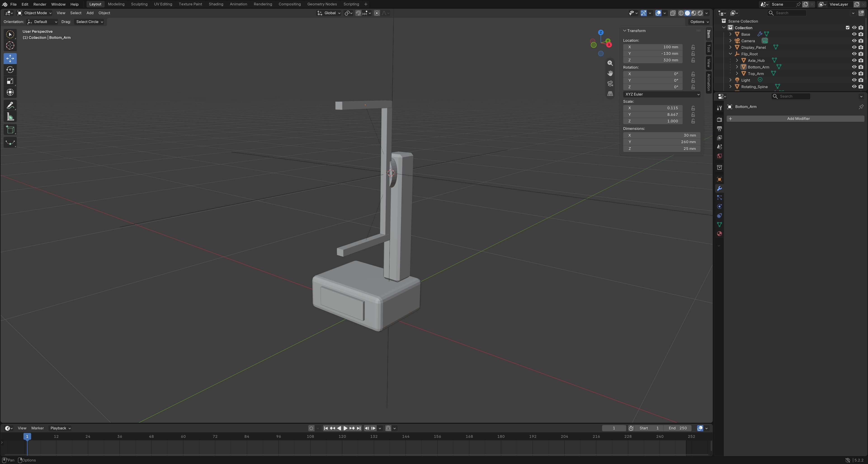Switch to the Shading workspace tab
Image resolution: width=868 pixels, height=464 pixels.
point(216,4)
